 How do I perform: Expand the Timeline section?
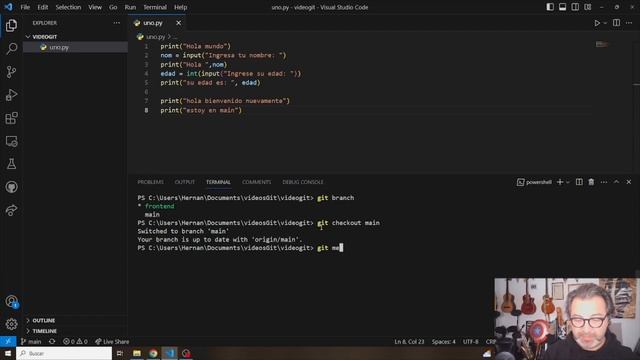pyautogui.click(x=76, y=331)
